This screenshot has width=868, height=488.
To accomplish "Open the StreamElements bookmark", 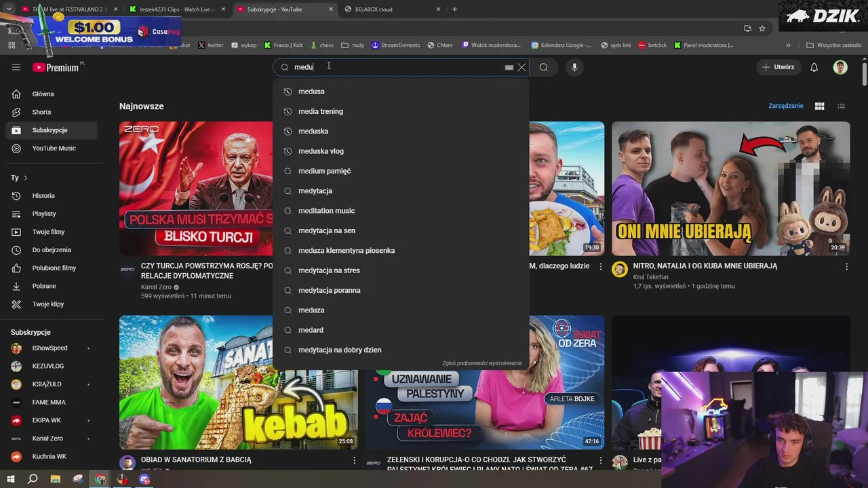I will point(395,45).
